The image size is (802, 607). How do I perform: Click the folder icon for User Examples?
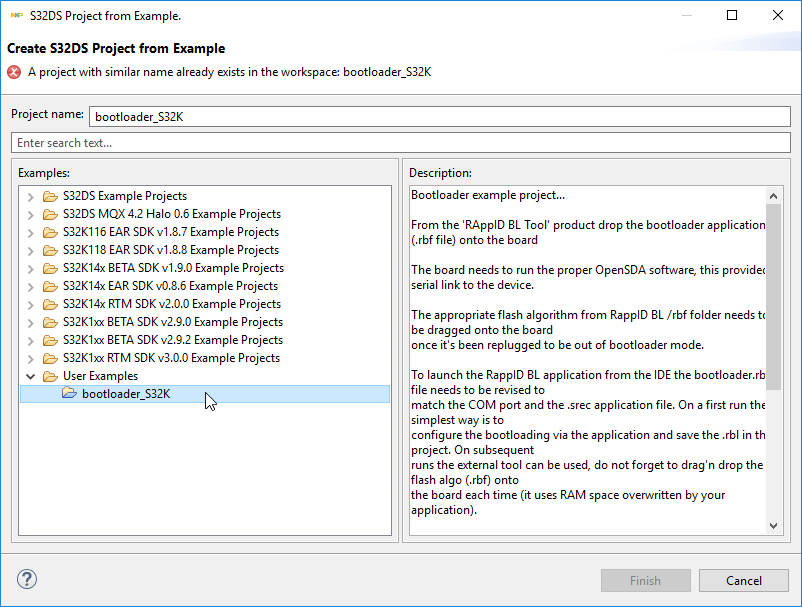click(x=50, y=376)
